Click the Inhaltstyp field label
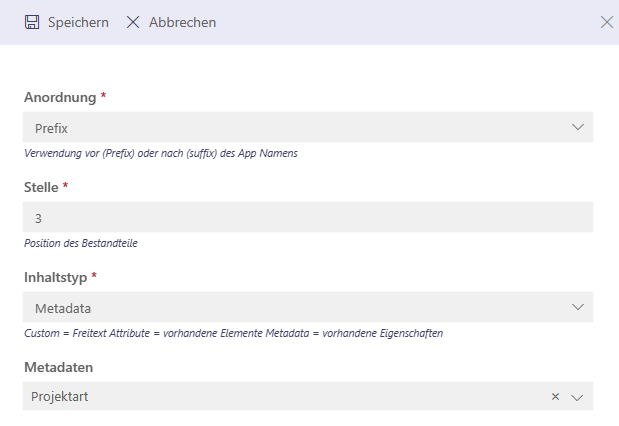 (55, 278)
